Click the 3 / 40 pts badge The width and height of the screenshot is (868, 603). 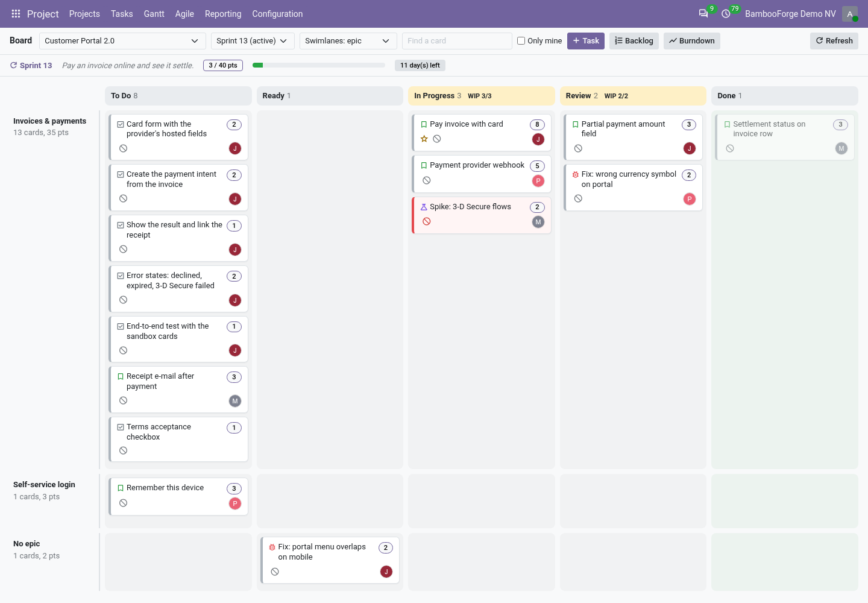223,65
